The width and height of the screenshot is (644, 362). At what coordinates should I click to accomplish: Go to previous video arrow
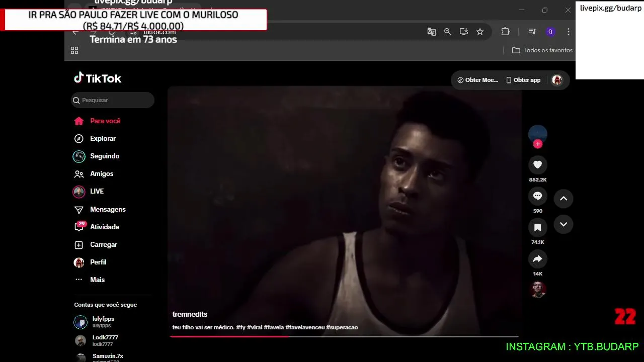pyautogui.click(x=563, y=199)
